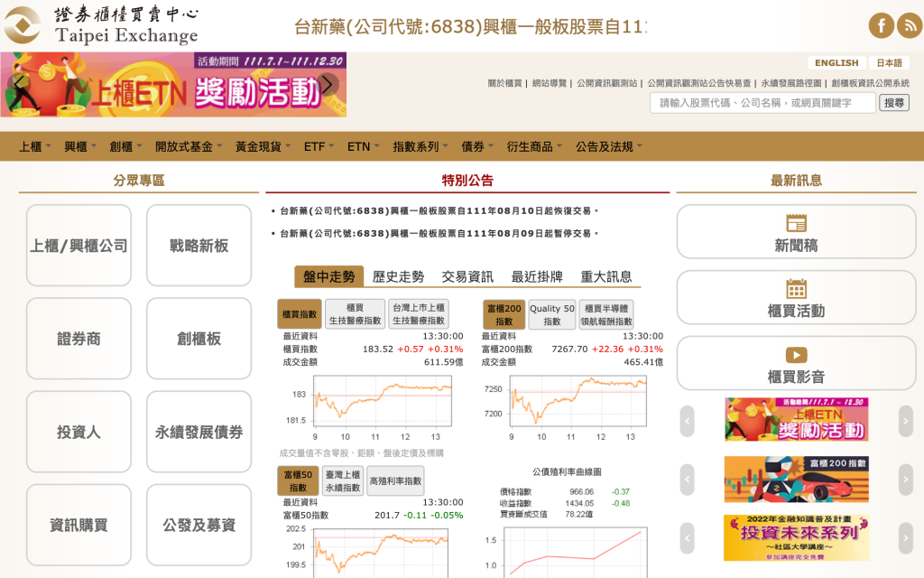Expand the 創櫃 menu
Screen dimensions: 924x578
click(x=125, y=146)
